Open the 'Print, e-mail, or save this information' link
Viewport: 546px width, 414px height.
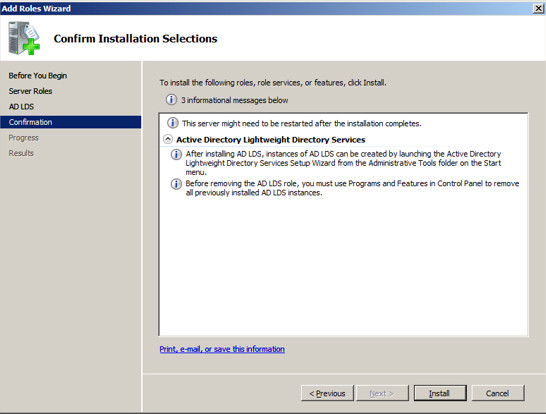pos(222,349)
